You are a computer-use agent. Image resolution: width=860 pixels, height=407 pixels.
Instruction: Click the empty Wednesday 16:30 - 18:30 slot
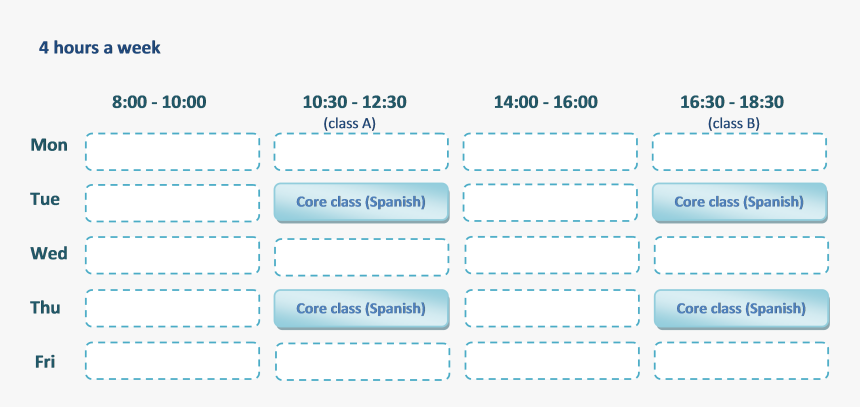pos(741,256)
